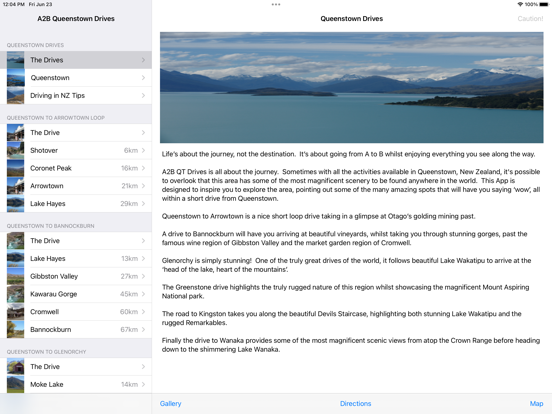Select Lake Hayes 29km entry
552x414 pixels.
76,203
